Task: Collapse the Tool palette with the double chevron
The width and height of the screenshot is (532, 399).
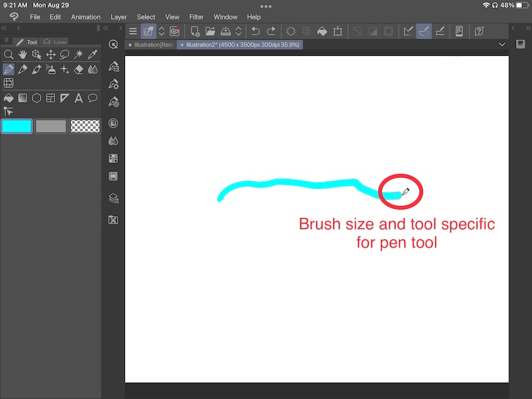Action: coord(104,28)
